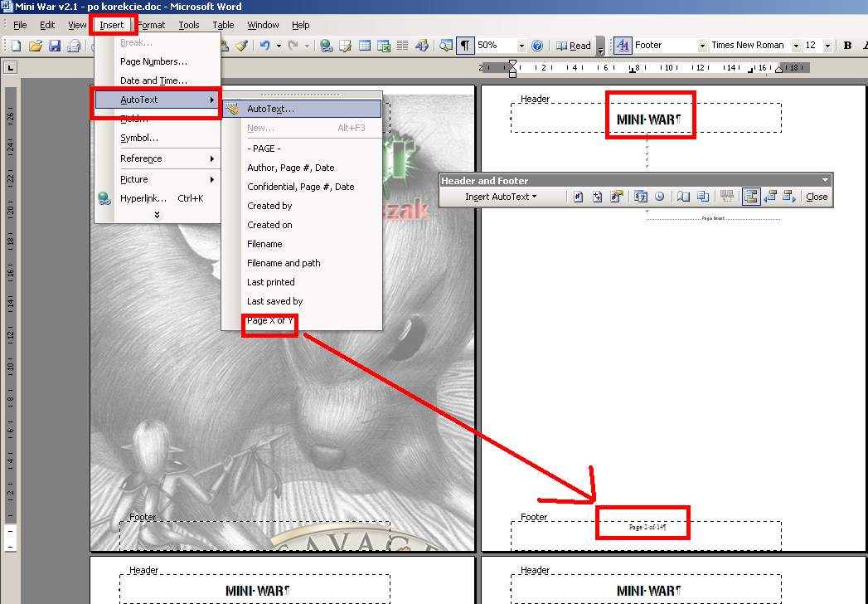868x604 pixels.
Task: Insert the date in header toolbar
Action: (641, 197)
